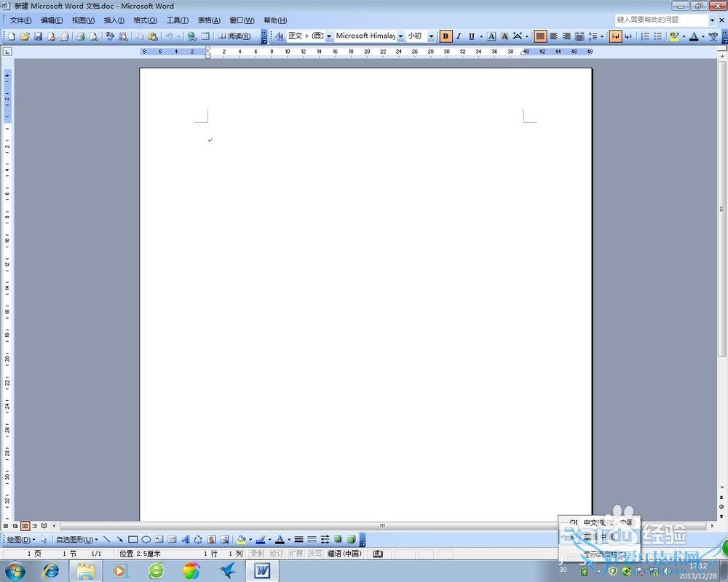Open the 格式 Format menu
The width and height of the screenshot is (728, 582).
[x=146, y=20]
